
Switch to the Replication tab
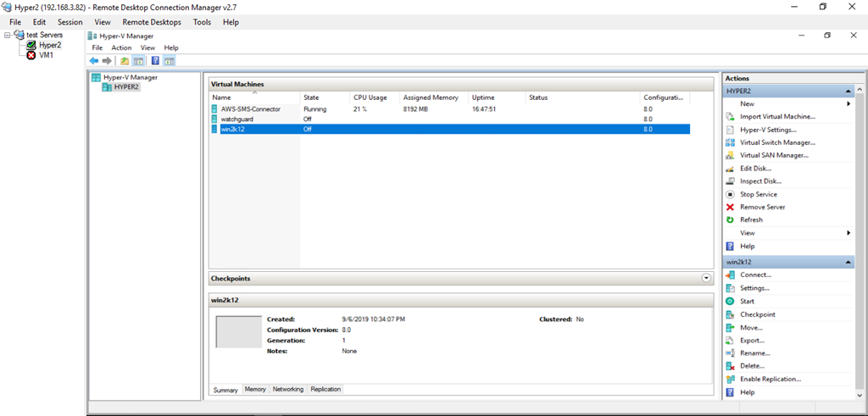tap(325, 389)
